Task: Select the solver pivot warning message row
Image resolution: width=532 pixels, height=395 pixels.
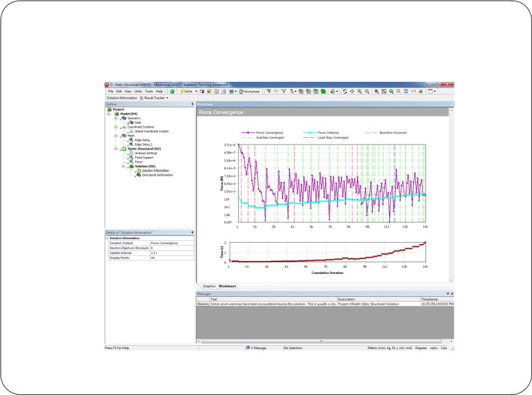Action: [x=325, y=304]
